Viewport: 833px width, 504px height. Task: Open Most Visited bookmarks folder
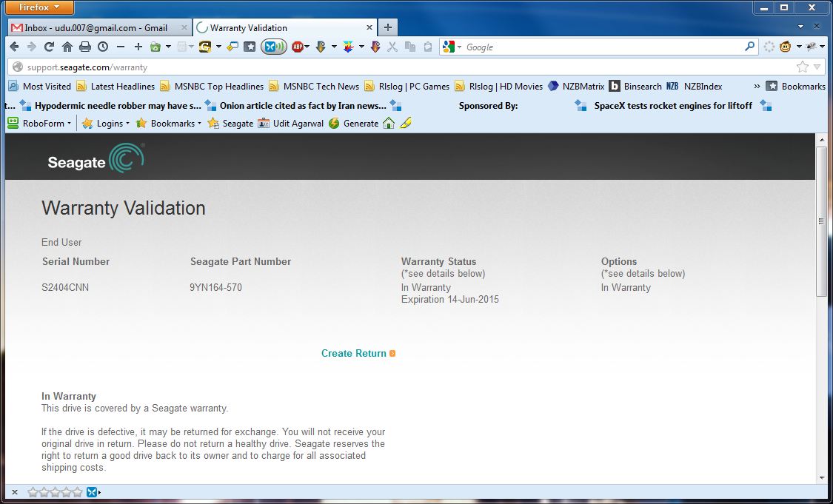click(x=40, y=86)
